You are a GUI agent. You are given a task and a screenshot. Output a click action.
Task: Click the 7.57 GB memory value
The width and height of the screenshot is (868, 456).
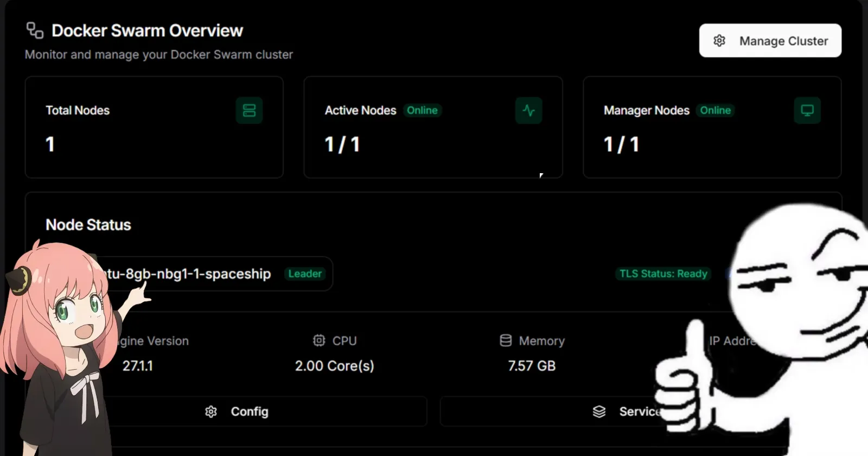[x=532, y=366]
